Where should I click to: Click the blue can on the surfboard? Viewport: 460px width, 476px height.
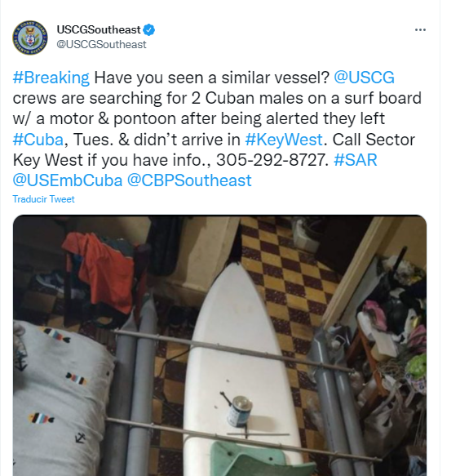[240, 411]
